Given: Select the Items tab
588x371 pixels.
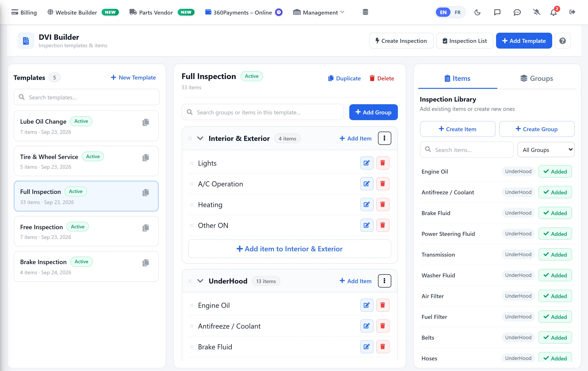Looking at the screenshot, I should (457, 78).
